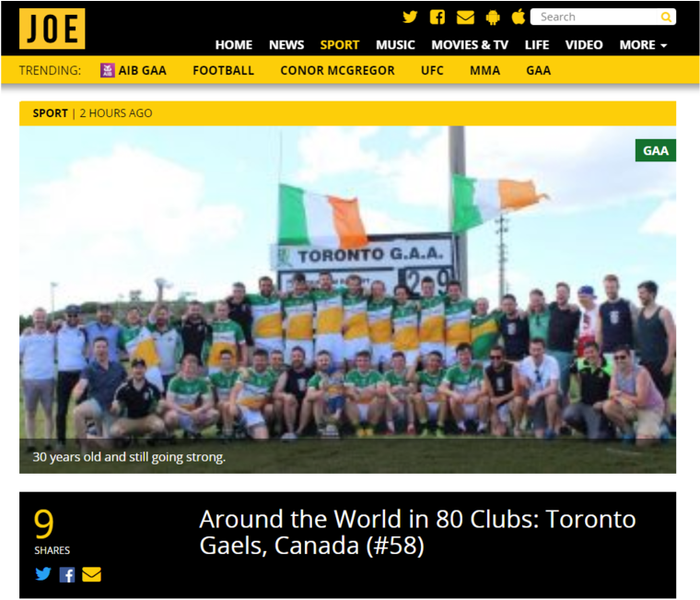
Task: Share article via blue Twitter icon
Action: [43, 573]
